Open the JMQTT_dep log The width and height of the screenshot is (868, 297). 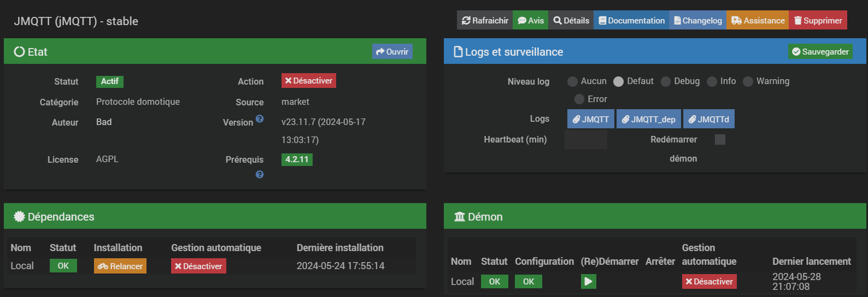point(648,119)
